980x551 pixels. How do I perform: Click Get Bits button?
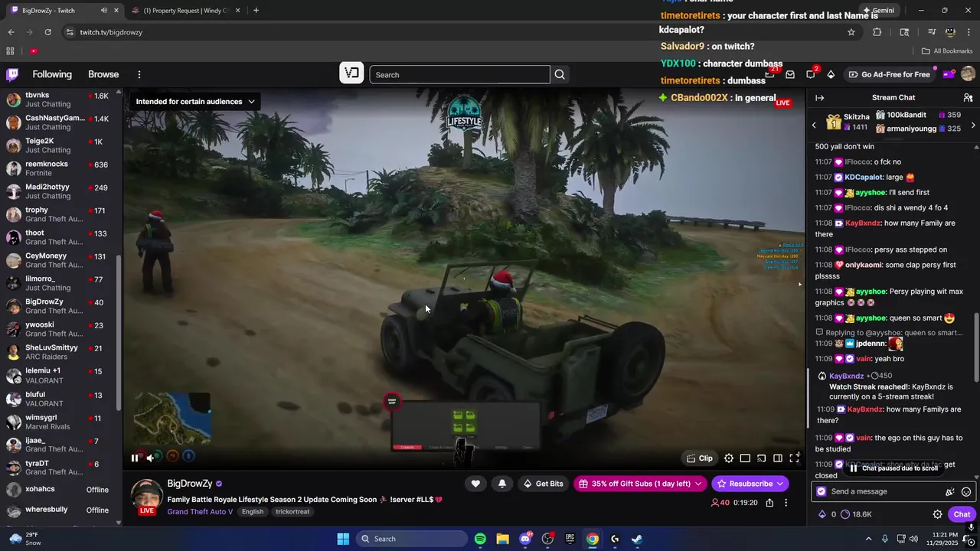point(543,484)
